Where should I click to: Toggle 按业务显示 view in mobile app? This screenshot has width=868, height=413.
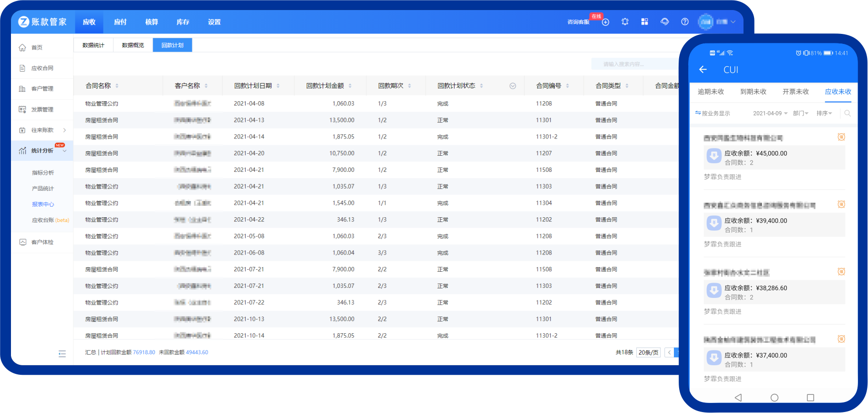click(x=713, y=114)
